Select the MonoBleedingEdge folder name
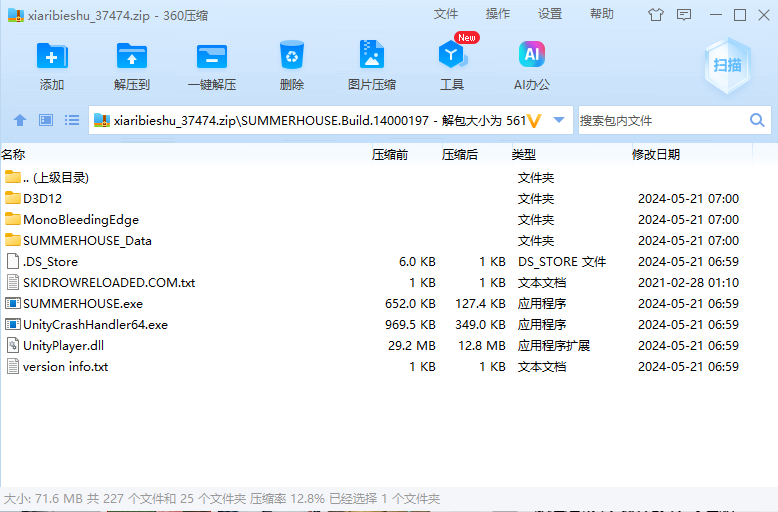The image size is (778, 512). pos(81,219)
